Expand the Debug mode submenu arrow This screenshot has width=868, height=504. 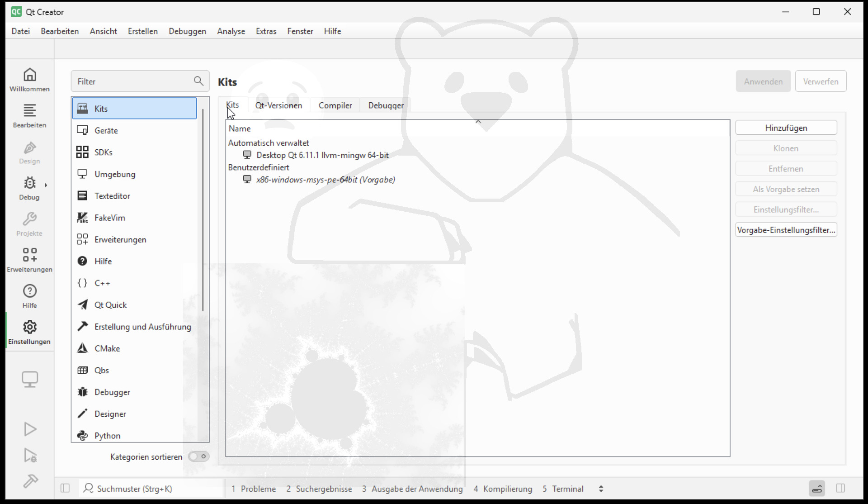pos(46,185)
